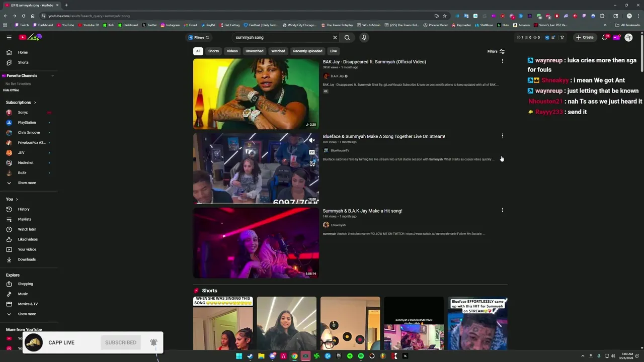Open History in the sidebar
The height and width of the screenshot is (362, 644).
tap(29, 209)
